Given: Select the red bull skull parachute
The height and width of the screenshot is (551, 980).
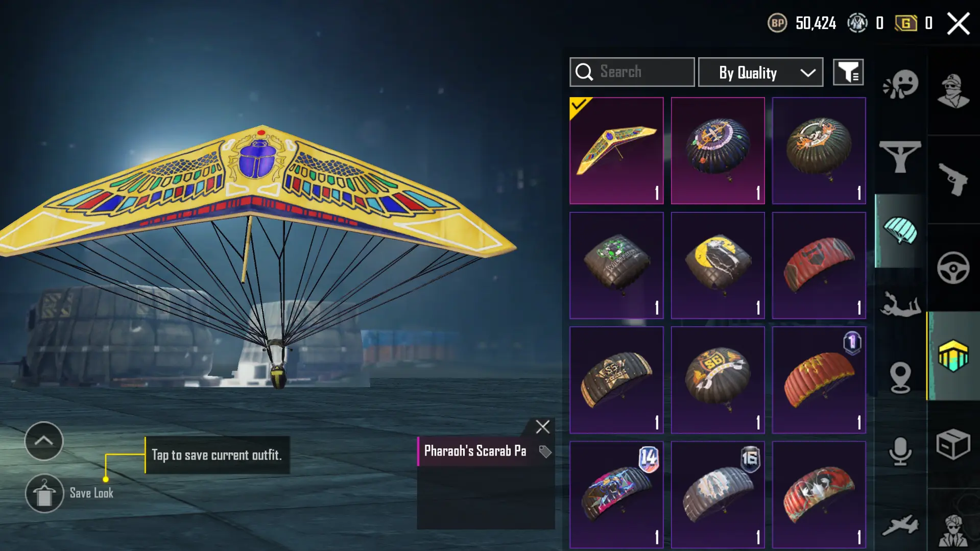Looking at the screenshot, I should pyautogui.click(x=819, y=266).
